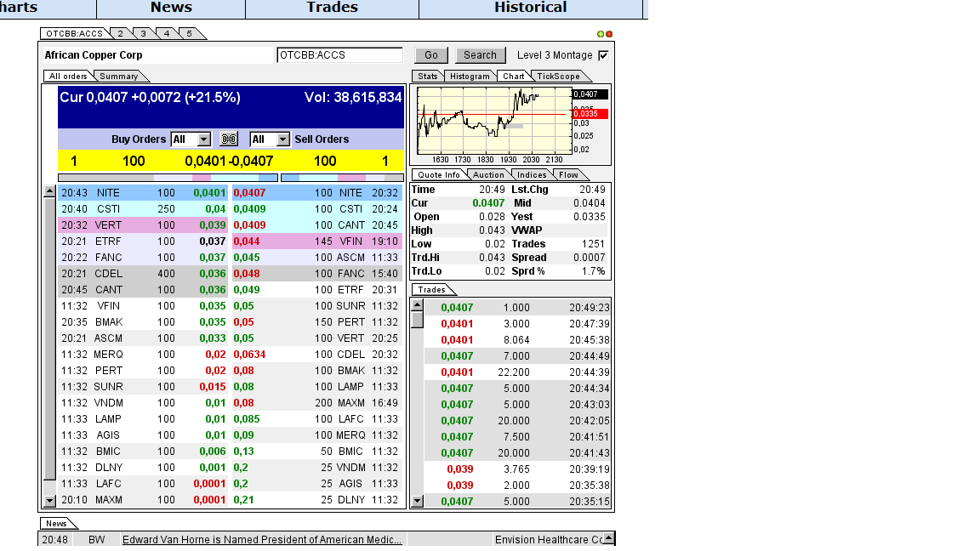Screen dimensions: 980x551
Task: Click the intraday price chart thumbnail
Action: click(494, 121)
